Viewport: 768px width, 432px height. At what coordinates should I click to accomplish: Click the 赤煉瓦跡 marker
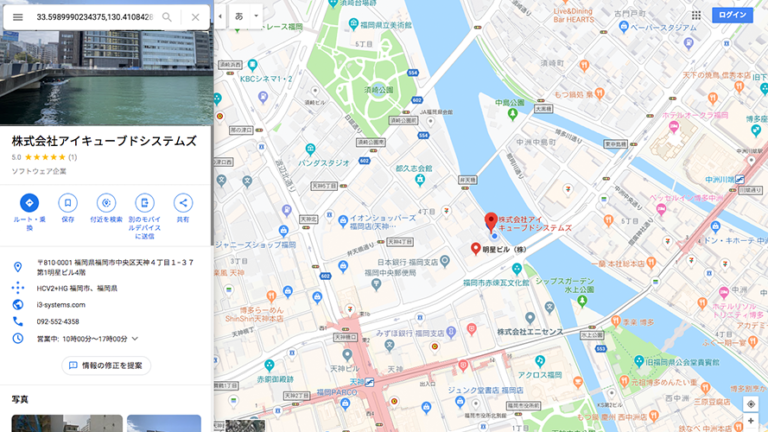coord(269,365)
